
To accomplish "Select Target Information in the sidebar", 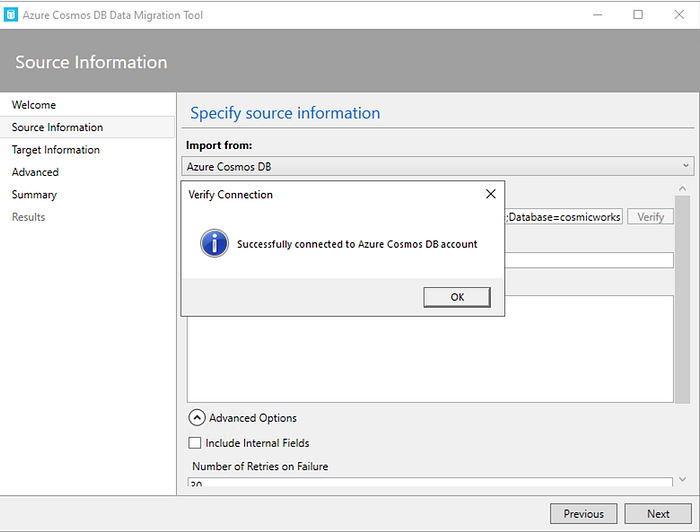I will [56, 150].
